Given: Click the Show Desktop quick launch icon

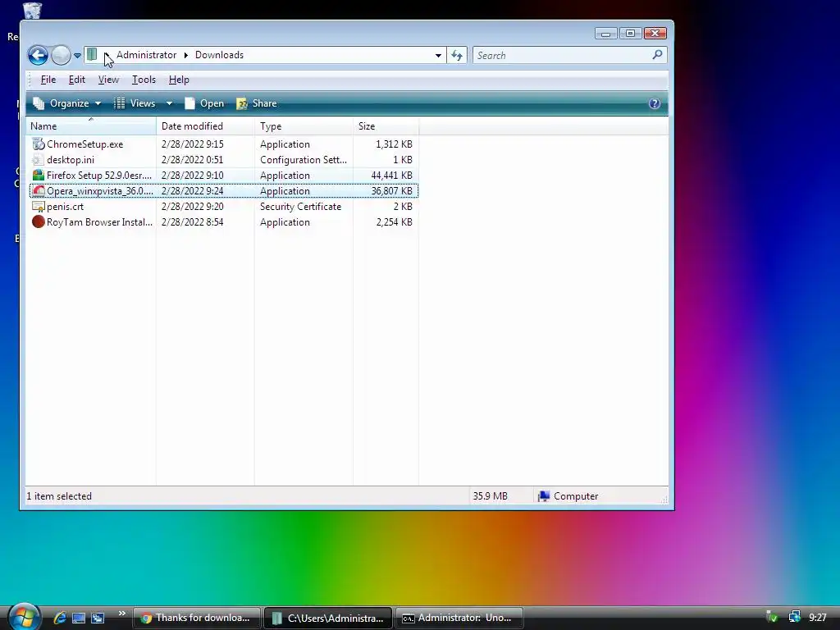Looking at the screenshot, I should [79, 618].
